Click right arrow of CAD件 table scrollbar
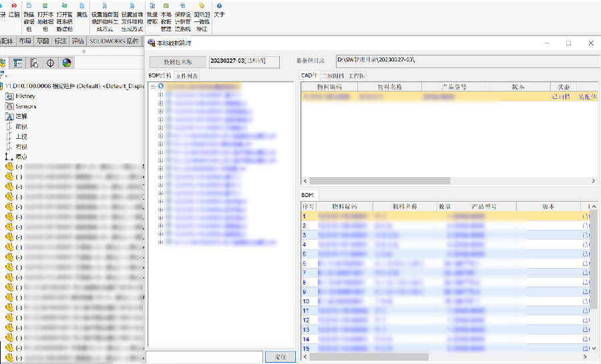The height and width of the screenshot is (364, 601). coord(593,180)
